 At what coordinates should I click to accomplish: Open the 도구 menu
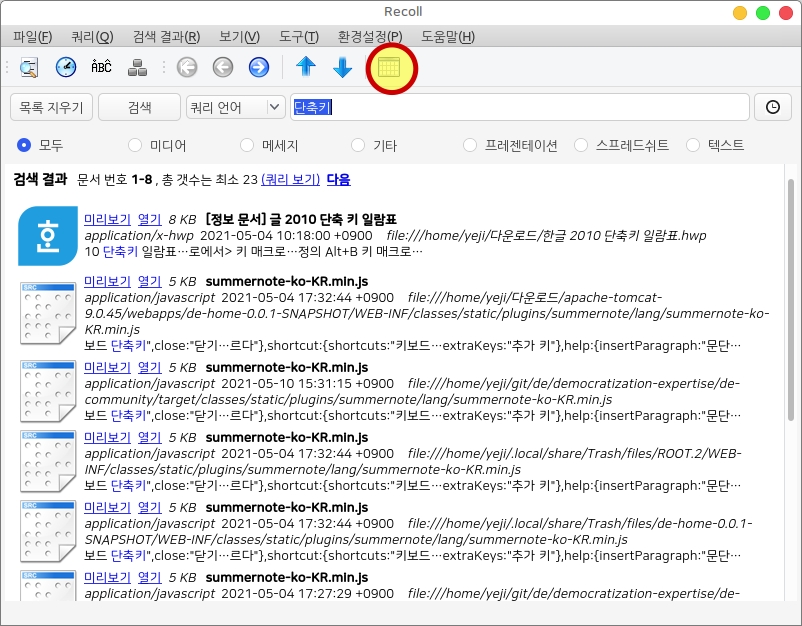[x=298, y=37]
